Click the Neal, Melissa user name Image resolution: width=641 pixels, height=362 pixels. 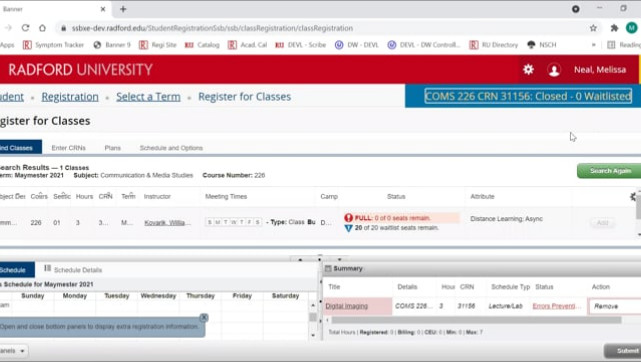point(600,70)
